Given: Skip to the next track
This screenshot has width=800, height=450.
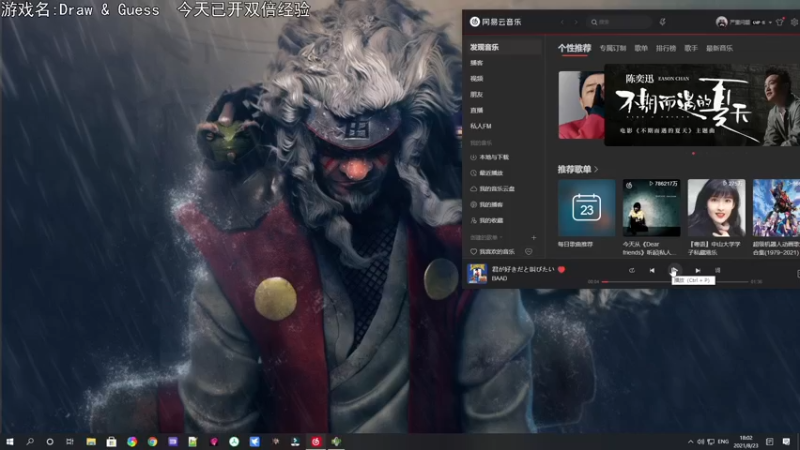Looking at the screenshot, I should point(697,270).
